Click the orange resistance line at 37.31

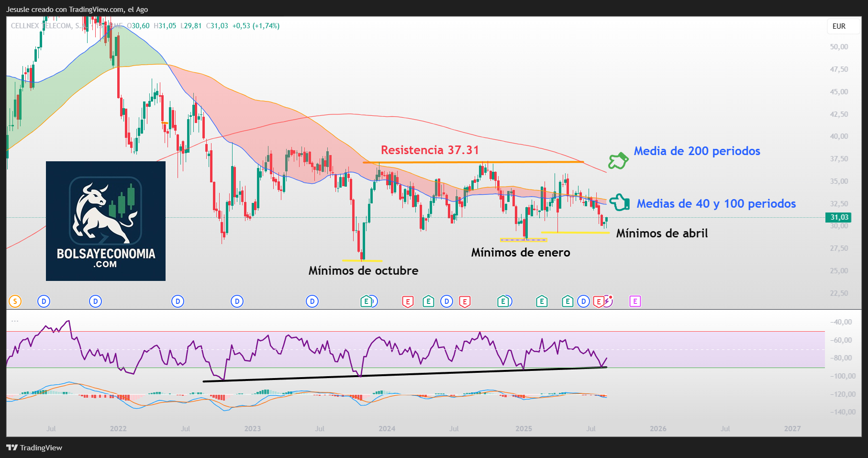coord(473,162)
